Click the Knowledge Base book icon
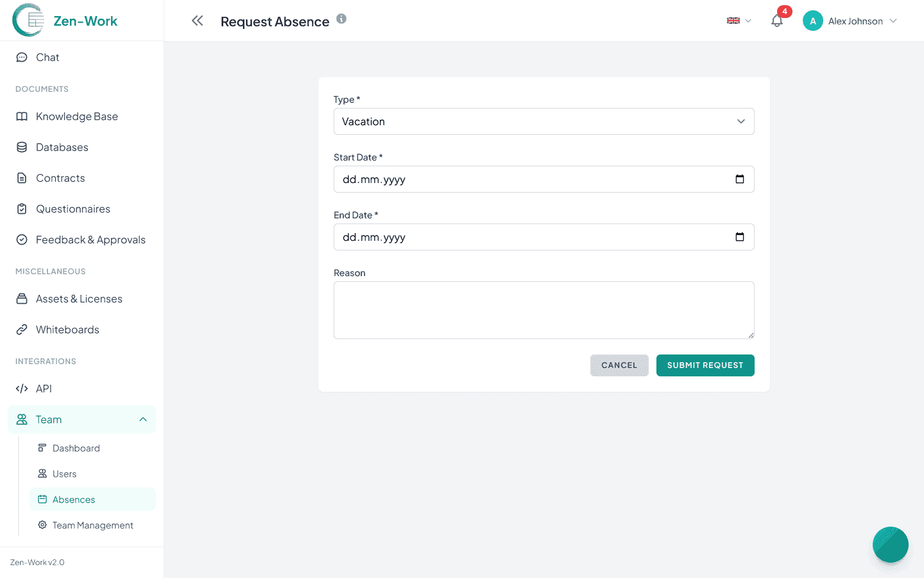 pos(22,116)
